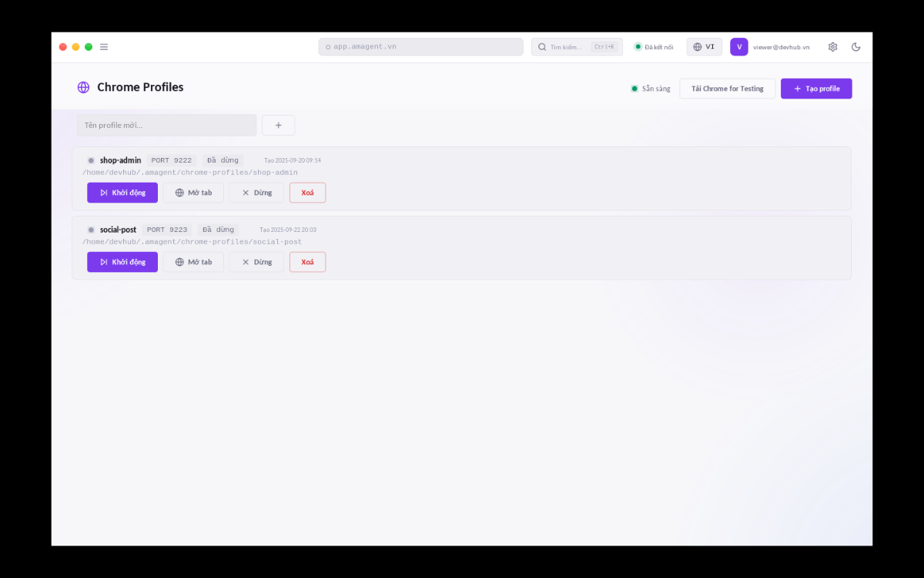Click the Đã dừng badge of shop-admin
Screen dimensions: 924x578
click(223, 160)
